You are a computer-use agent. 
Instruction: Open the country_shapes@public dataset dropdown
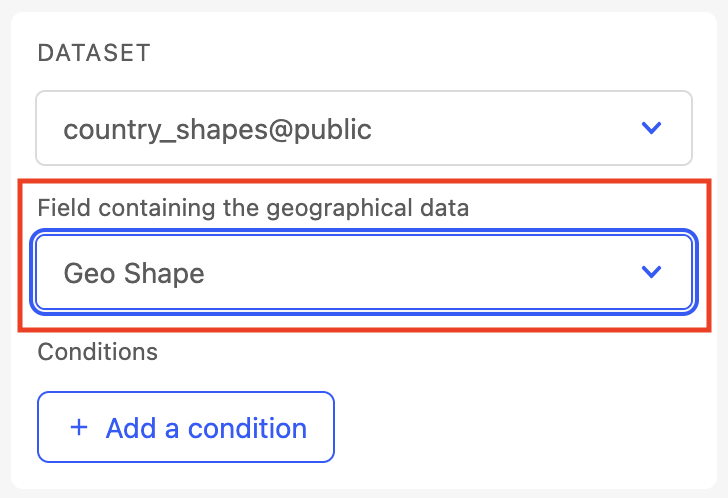(364, 128)
